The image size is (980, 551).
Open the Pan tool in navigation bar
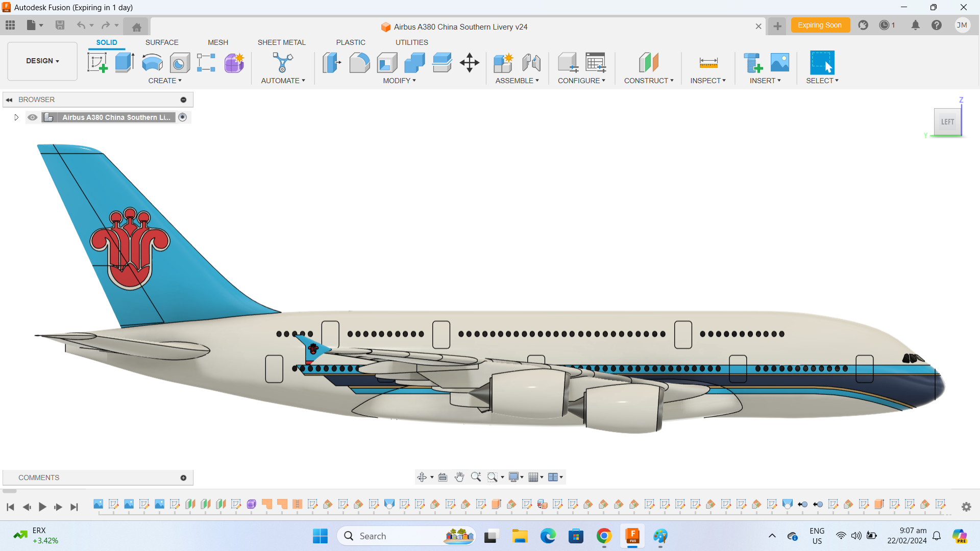[459, 477]
